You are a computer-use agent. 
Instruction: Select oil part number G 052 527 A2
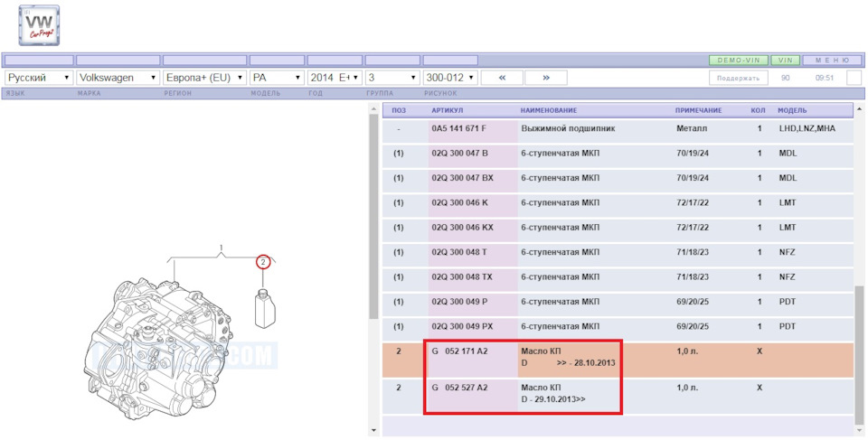[459, 388]
